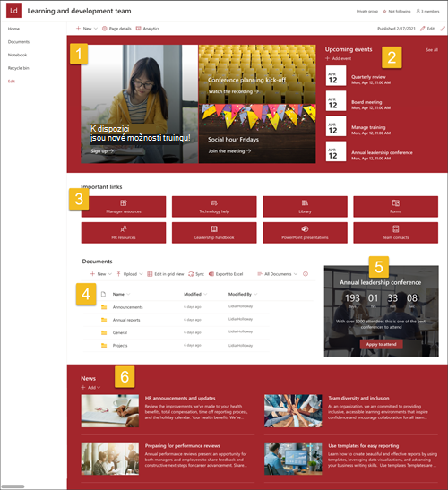Open the General folder
This screenshot has height=490, width=448.
pos(120,333)
